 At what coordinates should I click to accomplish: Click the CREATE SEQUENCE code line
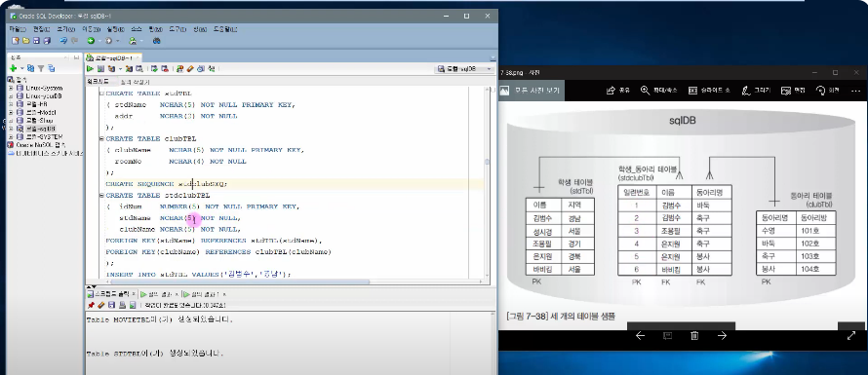[166, 184]
